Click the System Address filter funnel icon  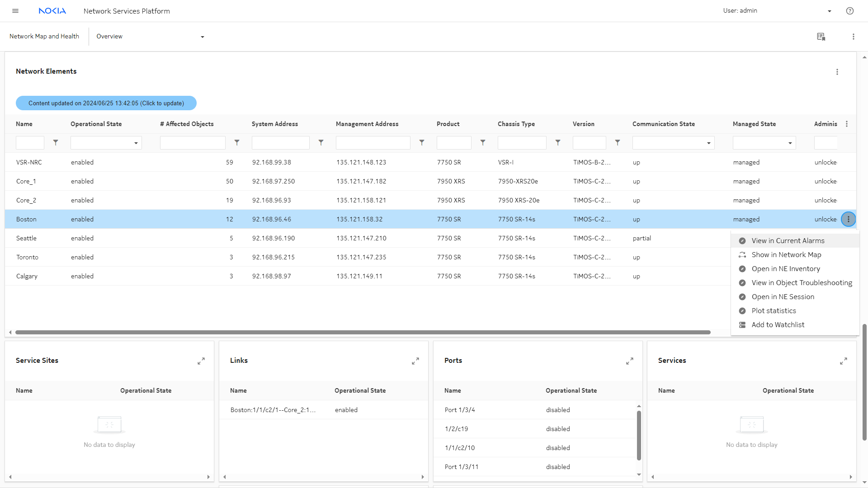pos(321,142)
